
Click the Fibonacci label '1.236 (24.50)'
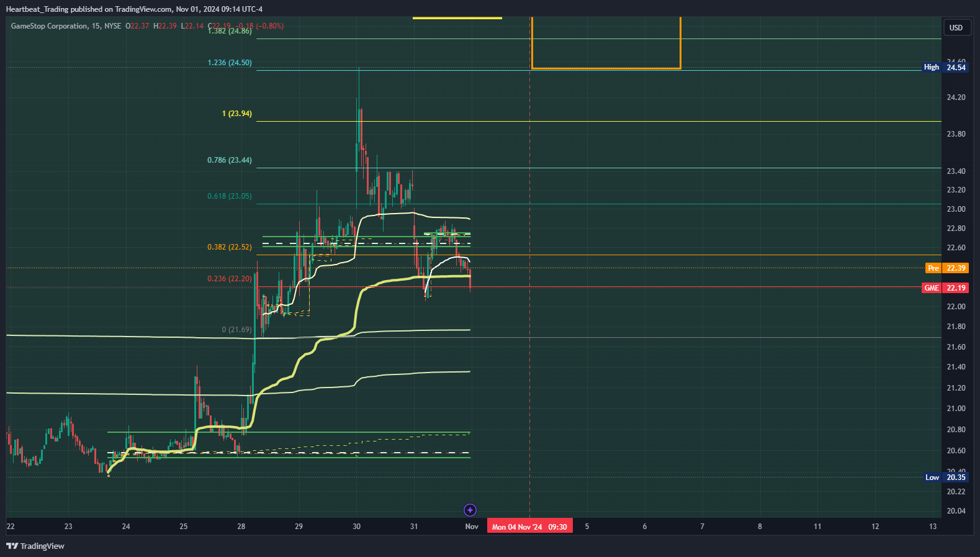[230, 63]
